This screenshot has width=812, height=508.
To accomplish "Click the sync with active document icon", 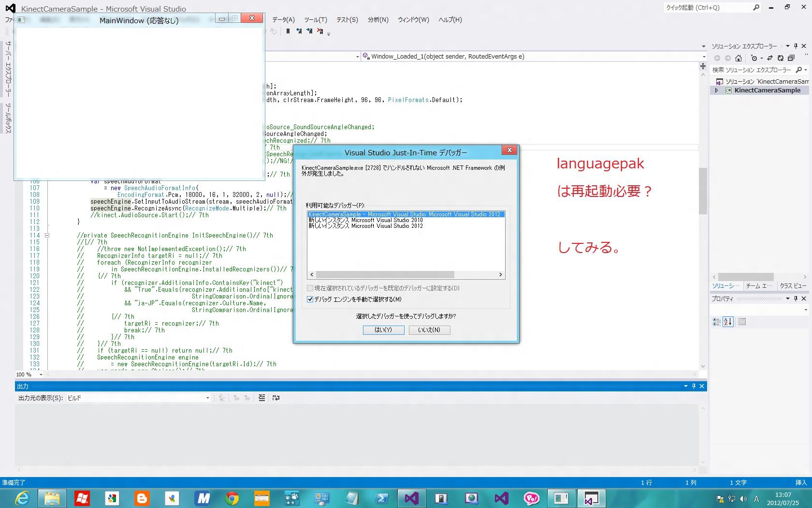I will point(770,58).
